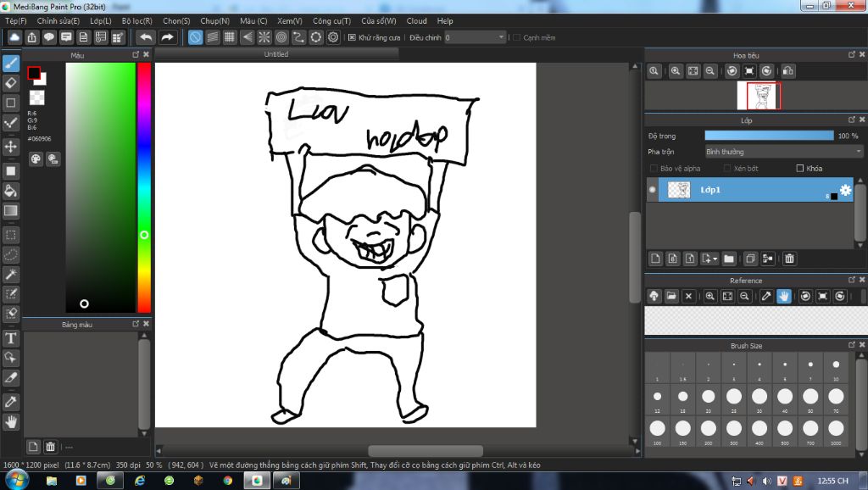Open snap settings gear icon

click(x=333, y=37)
